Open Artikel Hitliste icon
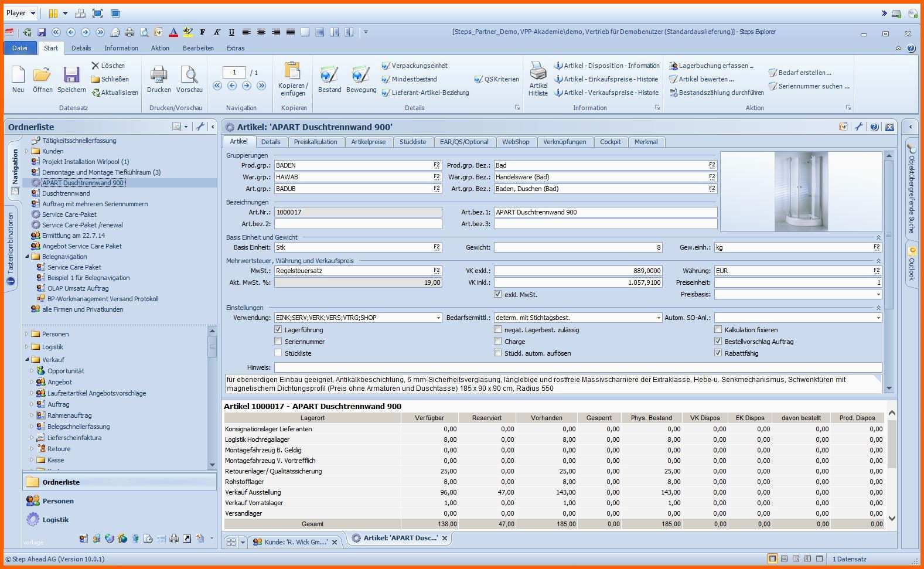 (538, 71)
